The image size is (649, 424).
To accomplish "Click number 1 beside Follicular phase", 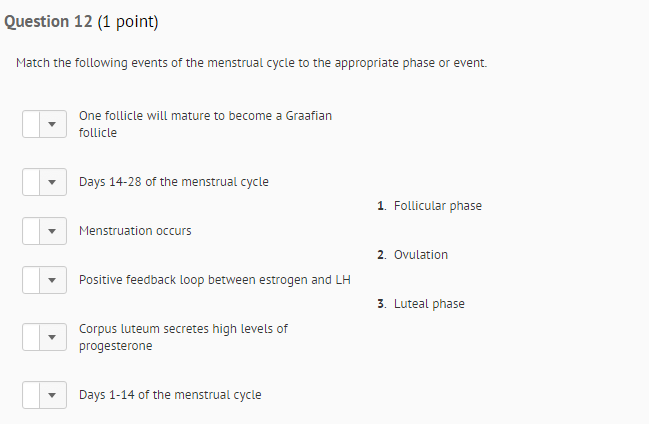I will pos(381,206).
